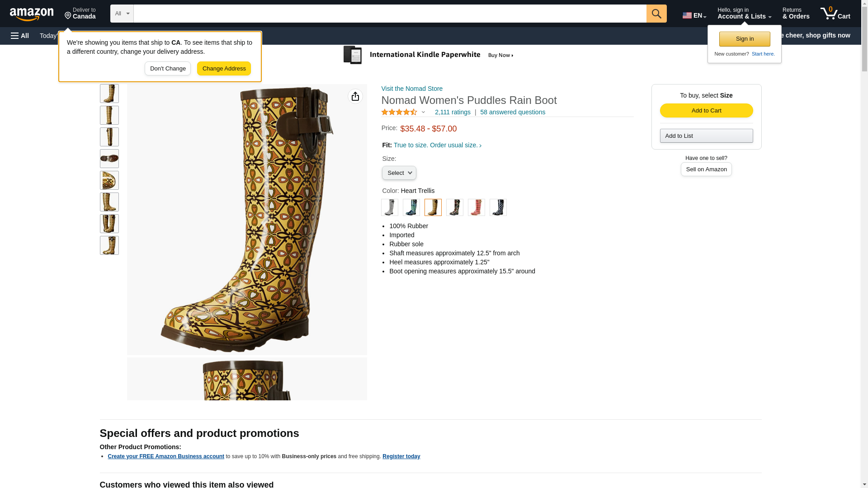The height and width of the screenshot is (488, 868).
Task: Open the shopping cart
Action: [835, 14]
